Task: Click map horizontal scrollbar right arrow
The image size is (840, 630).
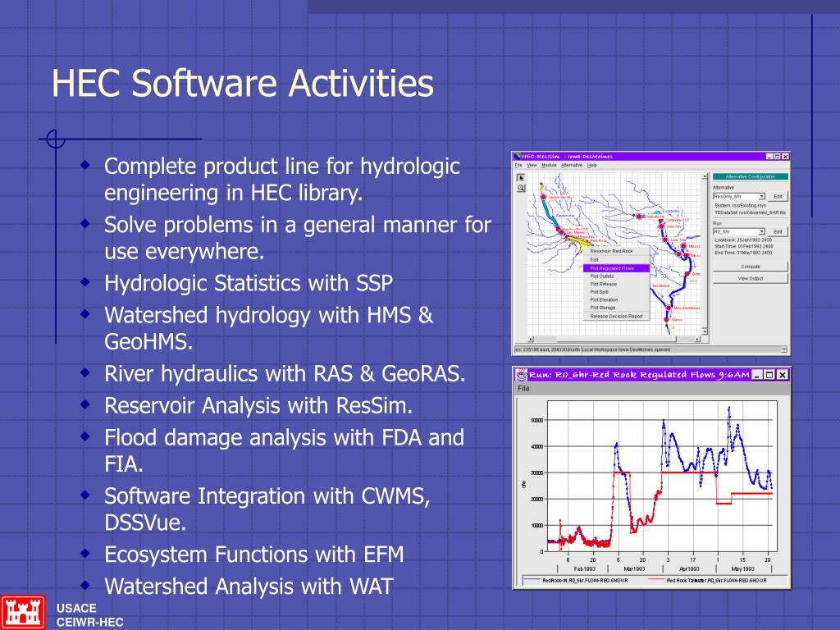Action: (697, 339)
